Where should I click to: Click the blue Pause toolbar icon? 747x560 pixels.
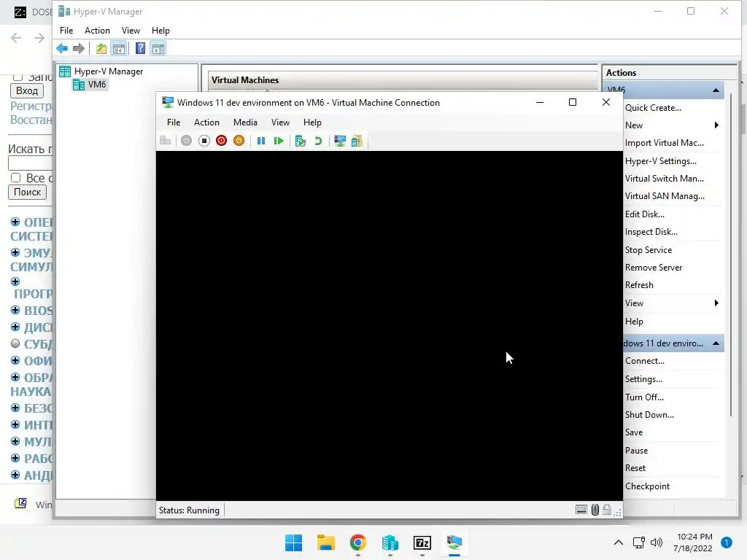(261, 141)
